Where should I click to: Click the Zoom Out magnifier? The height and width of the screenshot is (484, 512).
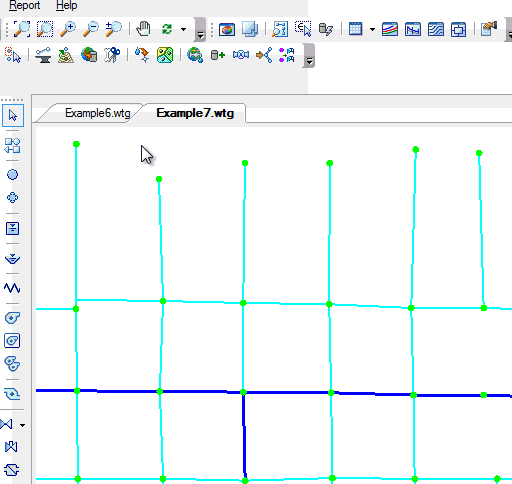(91, 29)
